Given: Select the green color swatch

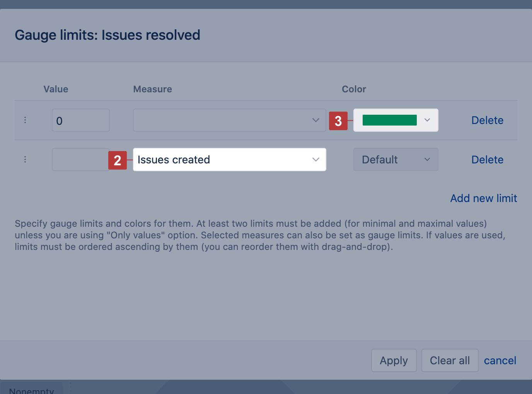Looking at the screenshot, I should 389,120.
